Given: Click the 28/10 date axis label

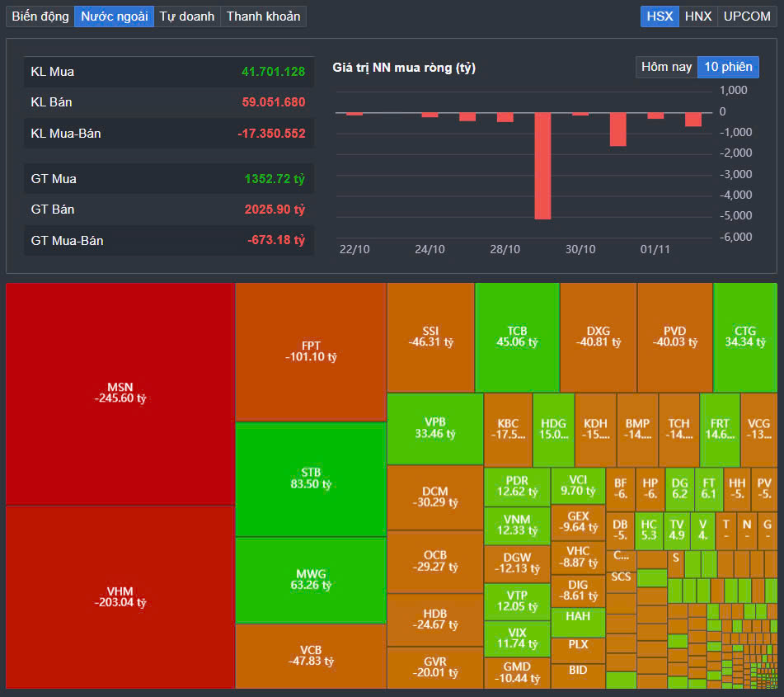Looking at the screenshot, I should tap(505, 249).
